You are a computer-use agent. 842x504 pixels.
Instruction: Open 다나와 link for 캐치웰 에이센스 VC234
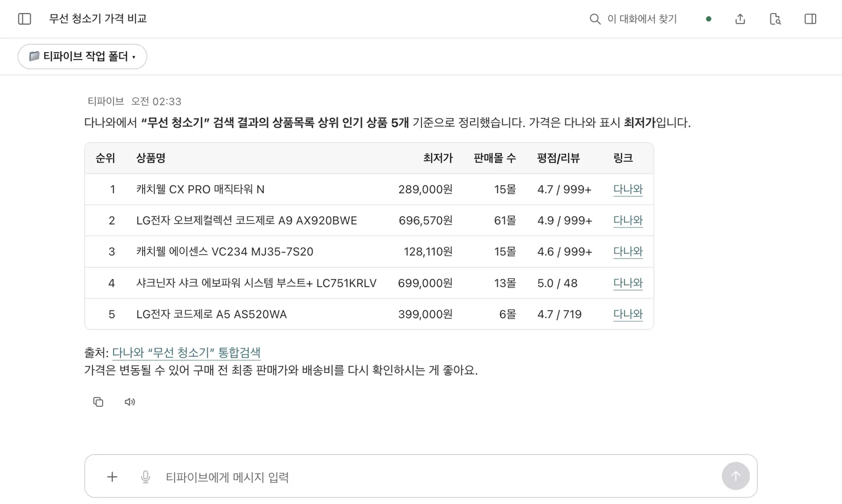point(628,251)
